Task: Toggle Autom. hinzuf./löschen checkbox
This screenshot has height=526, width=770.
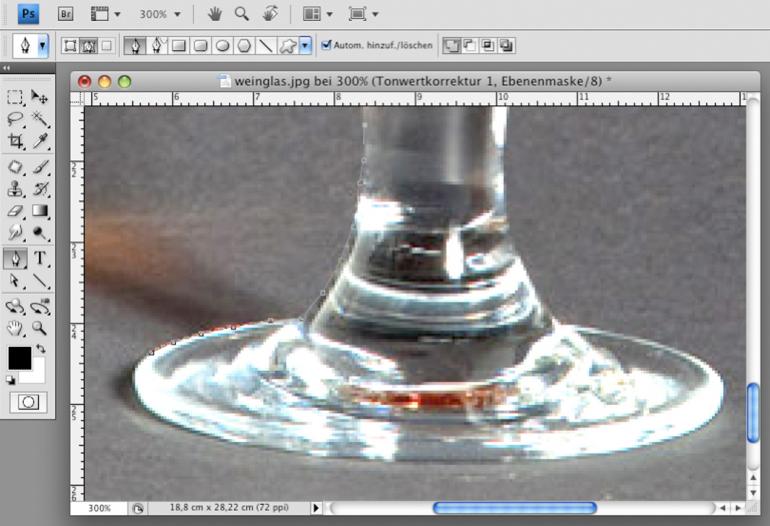Action: click(326, 45)
